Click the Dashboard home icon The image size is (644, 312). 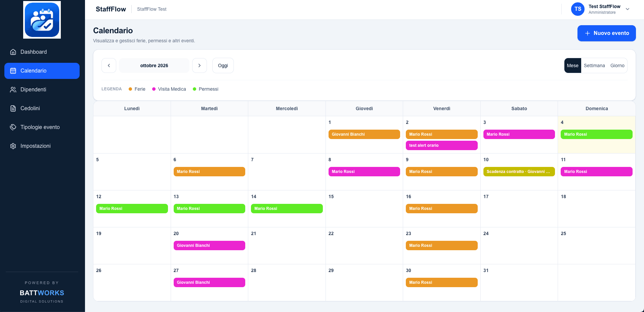point(13,52)
